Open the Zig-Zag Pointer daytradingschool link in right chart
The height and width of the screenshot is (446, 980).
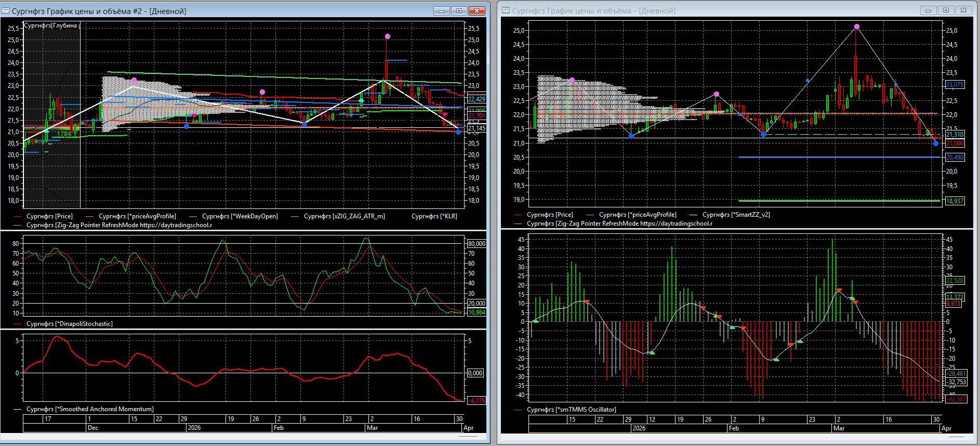pyautogui.click(x=619, y=224)
